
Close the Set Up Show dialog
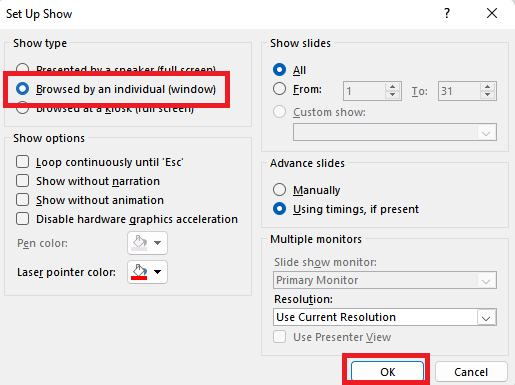click(x=492, y=13)
